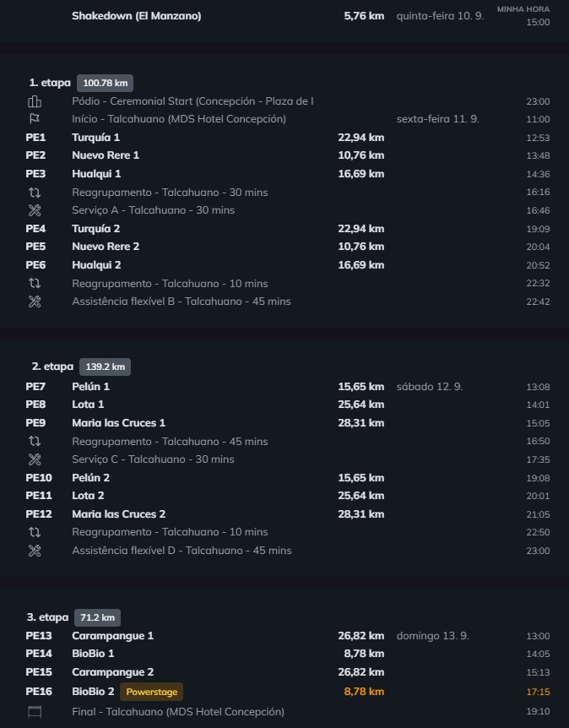Viewport: 569px width, 728px height.
Task: Open stage PE16 BioBio 2
Action: (288, 692)
